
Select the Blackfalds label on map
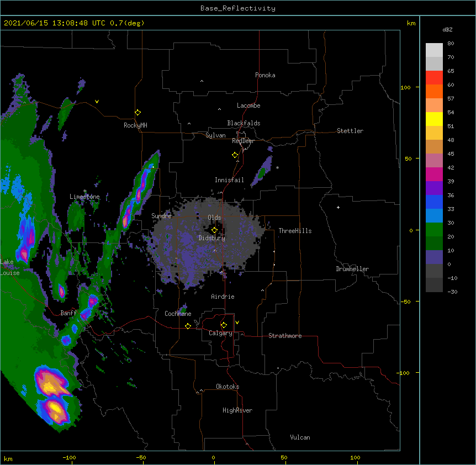(x=244, y=123)
